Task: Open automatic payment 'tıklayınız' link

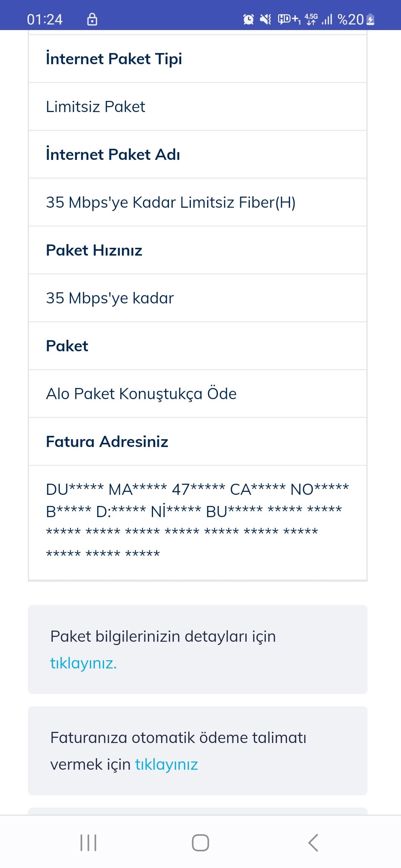Action: 166,765
